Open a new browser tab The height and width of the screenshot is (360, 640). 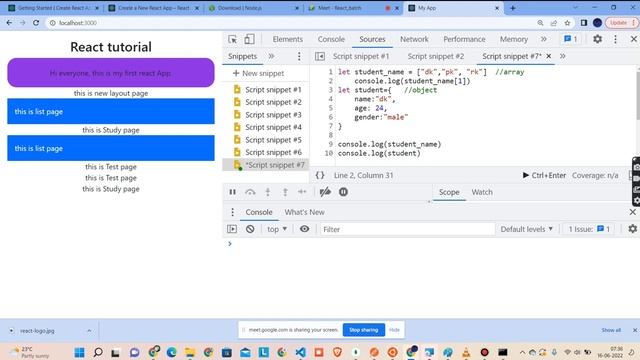coord(513,8)
